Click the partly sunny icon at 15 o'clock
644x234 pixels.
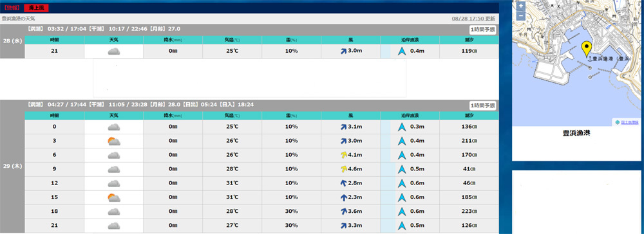[114, 197]
